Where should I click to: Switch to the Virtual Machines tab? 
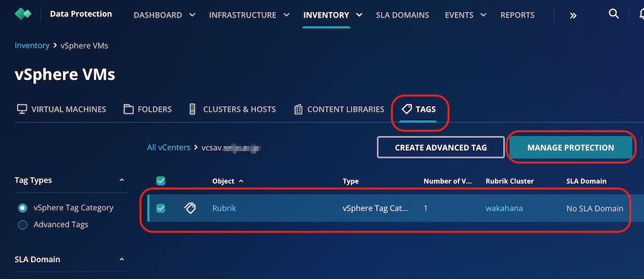click(x=61, y=109)
